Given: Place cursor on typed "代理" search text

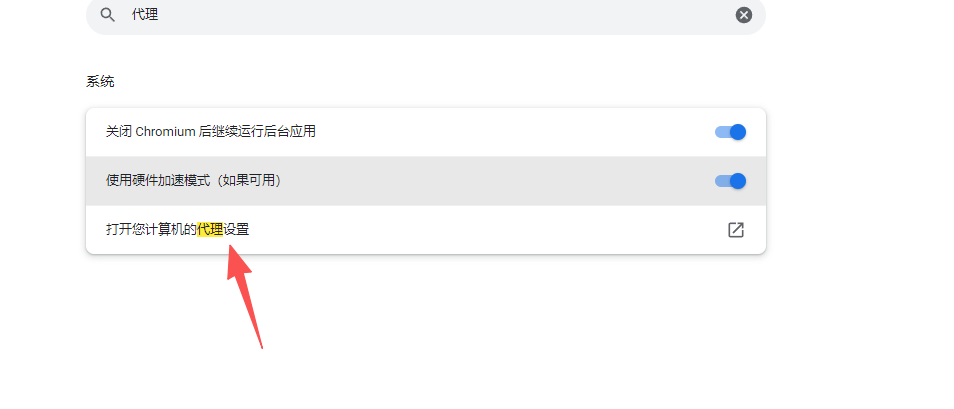Looking at the screenshot, I should point(145,15).
